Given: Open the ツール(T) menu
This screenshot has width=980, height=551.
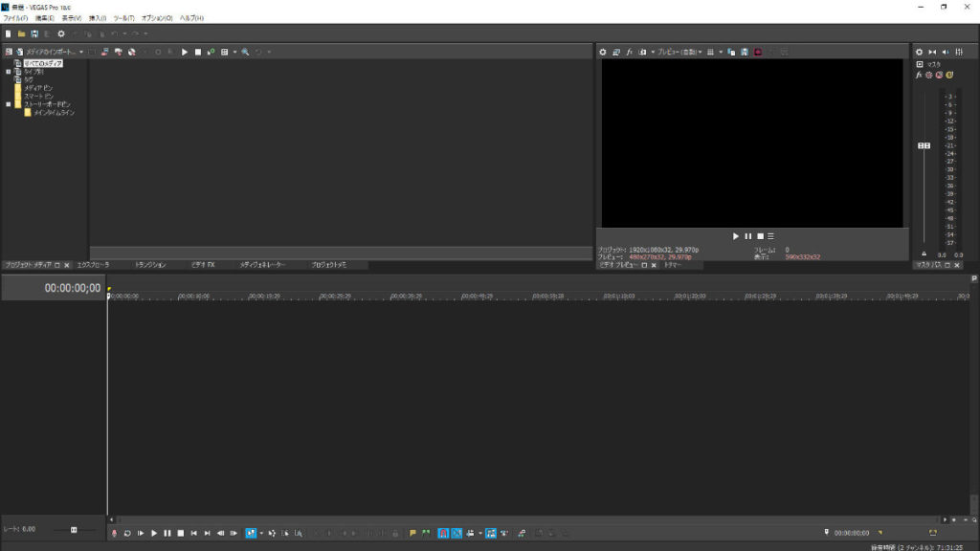Looking at the screenshot, I should tap(123, 18).
